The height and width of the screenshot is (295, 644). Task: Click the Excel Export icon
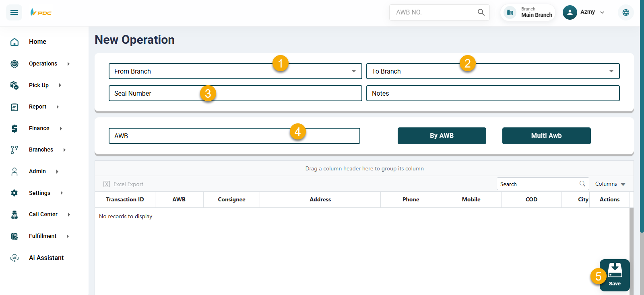107,184
